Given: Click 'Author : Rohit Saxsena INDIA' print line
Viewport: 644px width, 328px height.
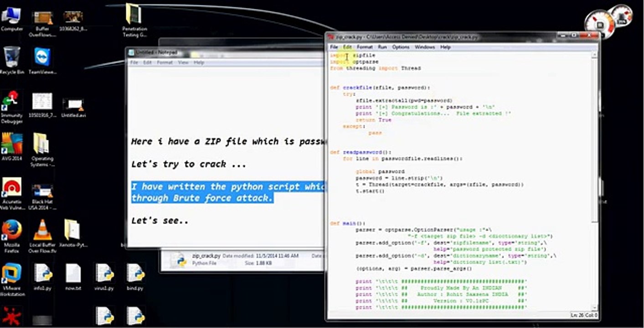Looking at the screenshot, I should [441, 294].
